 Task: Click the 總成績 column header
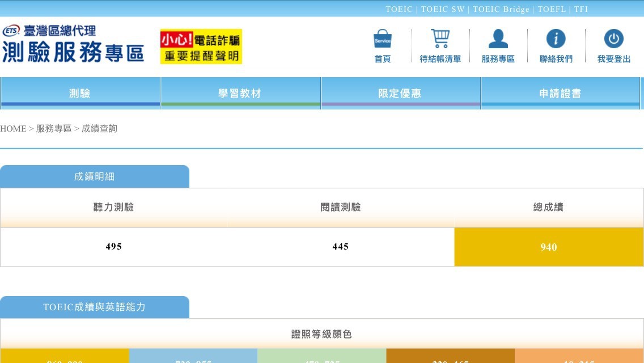(548, 207)
